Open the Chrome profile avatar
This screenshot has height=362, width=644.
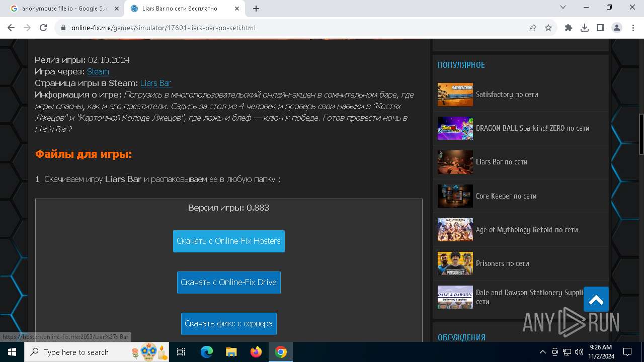pyautogui.click(x=617, y=28)
